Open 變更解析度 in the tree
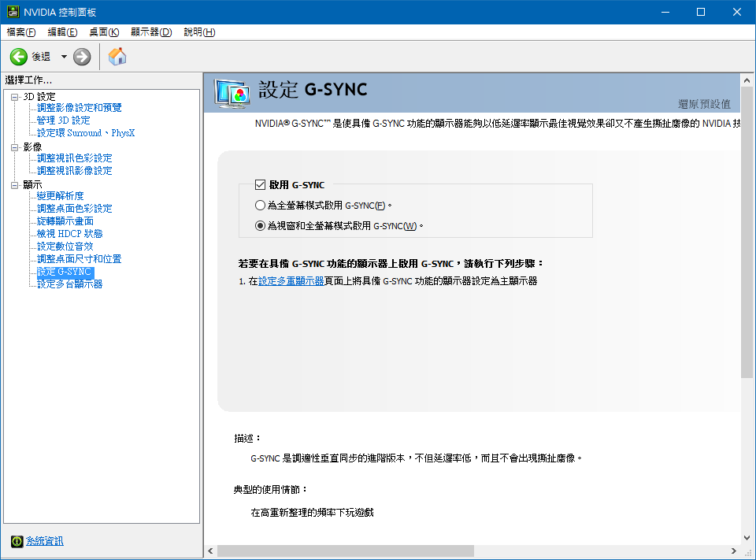The width and height of the screenshot is (756, 560). coord(61,195)
